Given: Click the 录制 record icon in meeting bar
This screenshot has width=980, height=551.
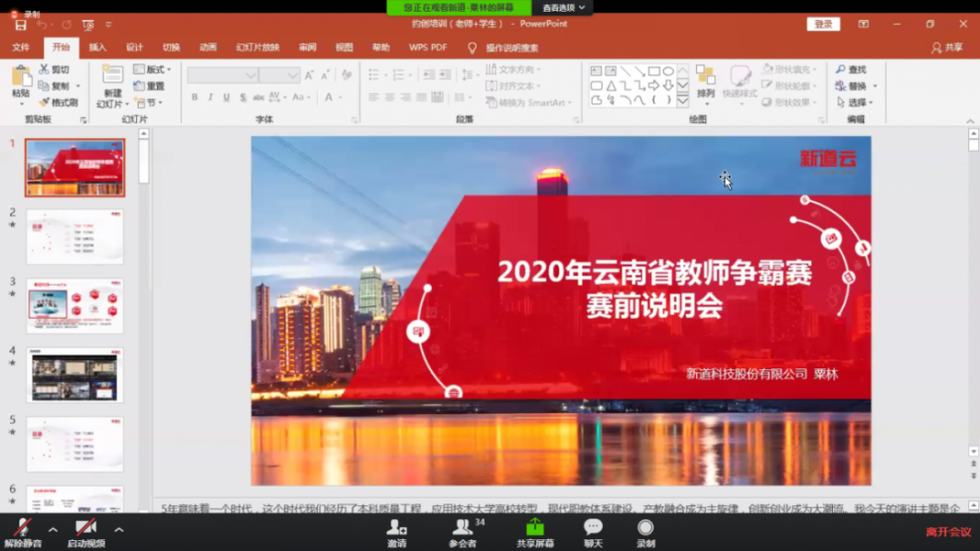Looking at the screenshot, I should tap(645, 527).
